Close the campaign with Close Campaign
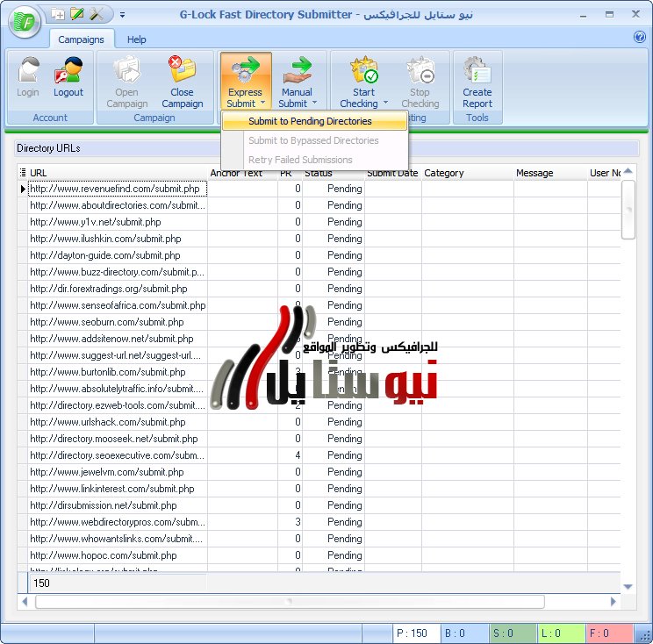 tap(182, 82)
